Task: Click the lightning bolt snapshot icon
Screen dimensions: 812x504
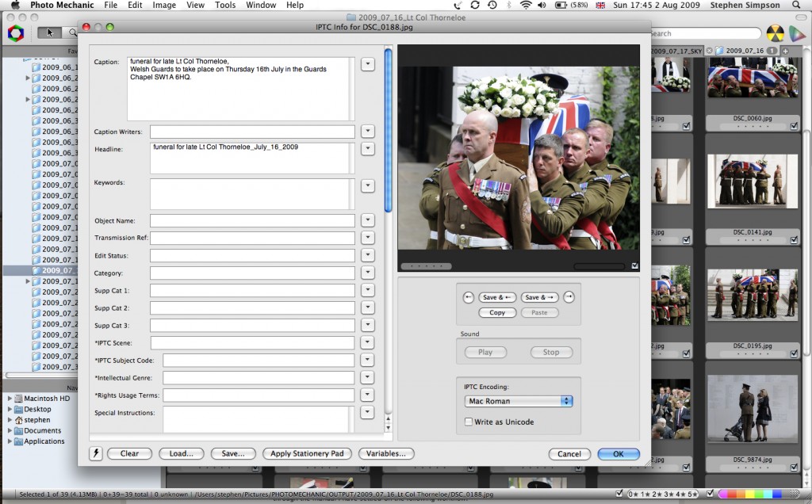Action: 96,454
